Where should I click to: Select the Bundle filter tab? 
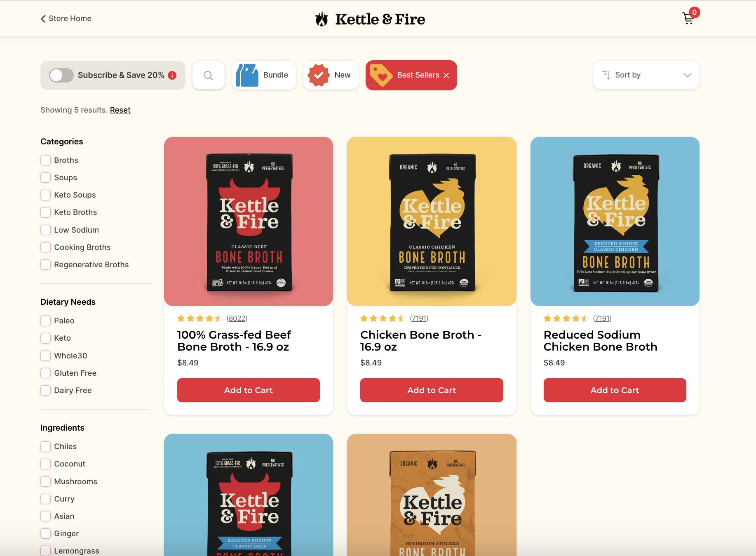pyautogui.click(x=264, y=75)
